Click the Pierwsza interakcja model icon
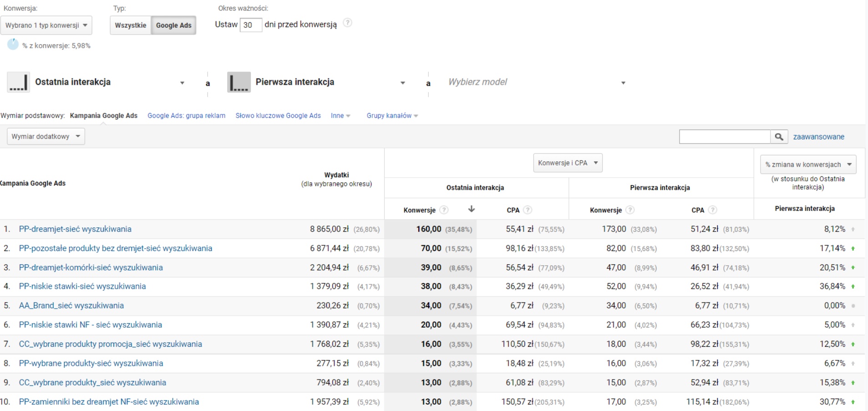The image size is (868, 411). point(239,82)
